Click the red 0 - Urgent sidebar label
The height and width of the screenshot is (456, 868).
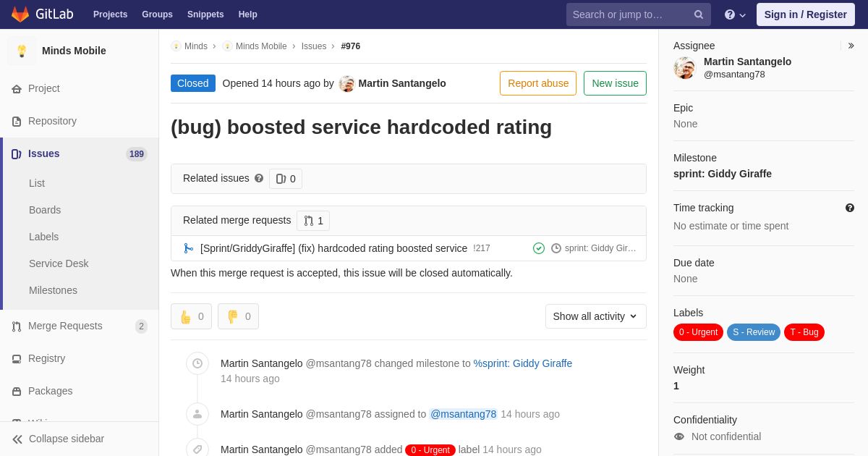point(698,332)
